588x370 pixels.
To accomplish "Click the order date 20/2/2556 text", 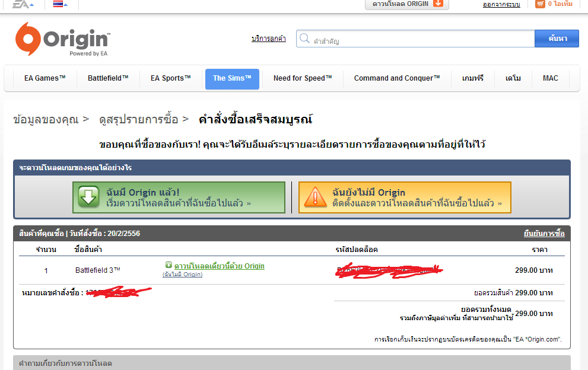I will (x=124, y=234).
